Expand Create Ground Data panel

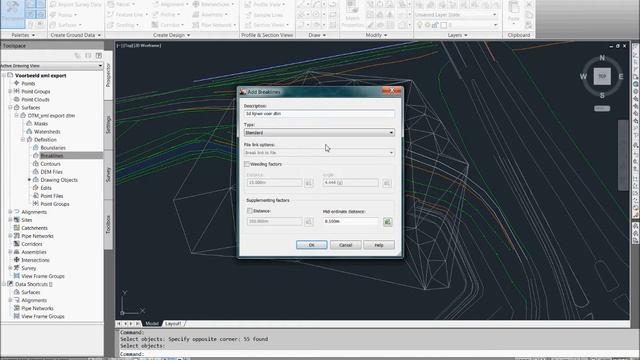tap(76, 35)
